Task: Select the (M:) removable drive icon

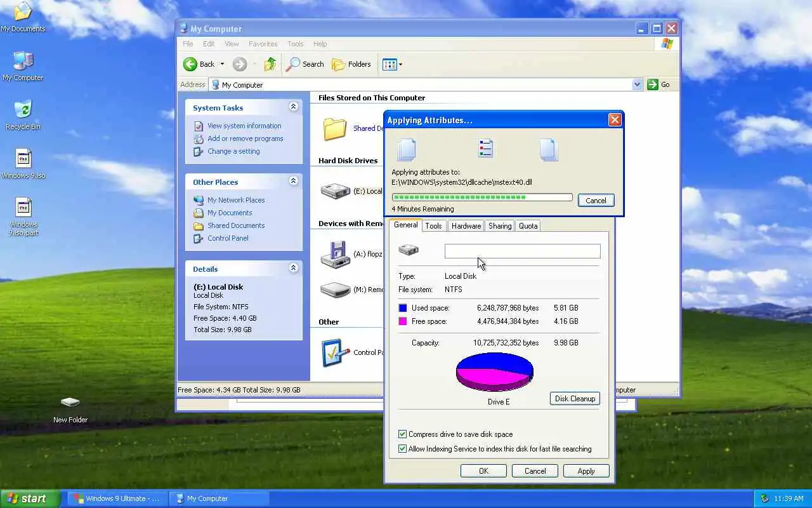Action: tap(336, 290)
